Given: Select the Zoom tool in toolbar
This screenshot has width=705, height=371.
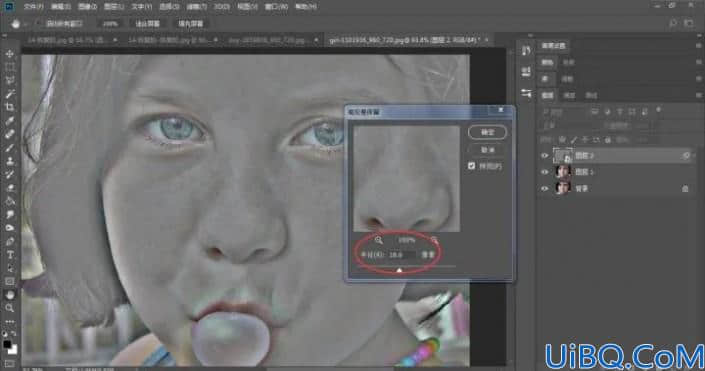Looking at the screenshot, I should click(9, 308).
